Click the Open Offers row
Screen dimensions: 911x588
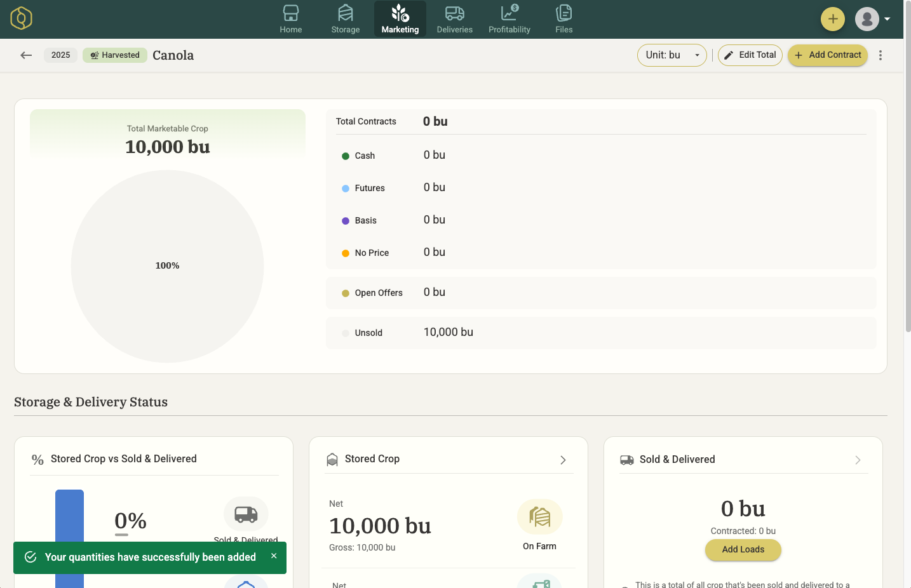point(601,293)
